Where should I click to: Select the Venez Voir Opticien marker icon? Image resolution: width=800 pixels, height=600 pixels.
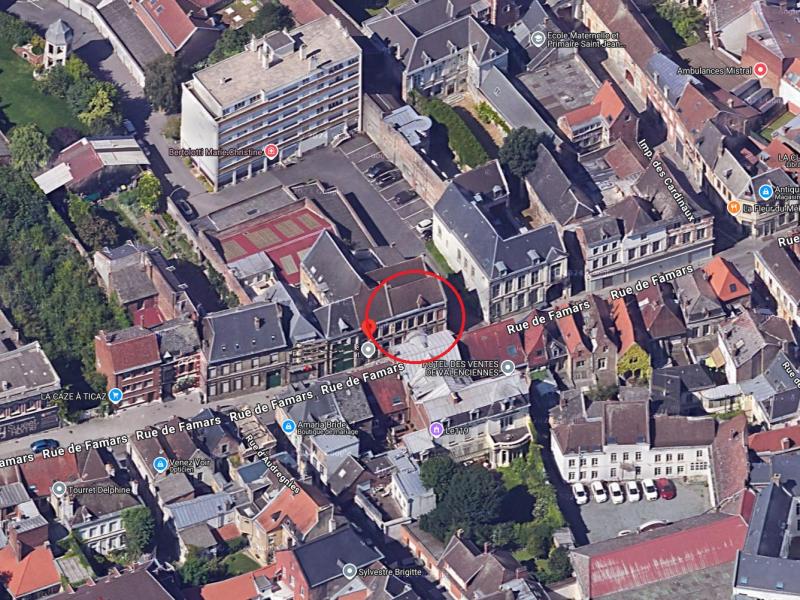[x=160, y=464]
